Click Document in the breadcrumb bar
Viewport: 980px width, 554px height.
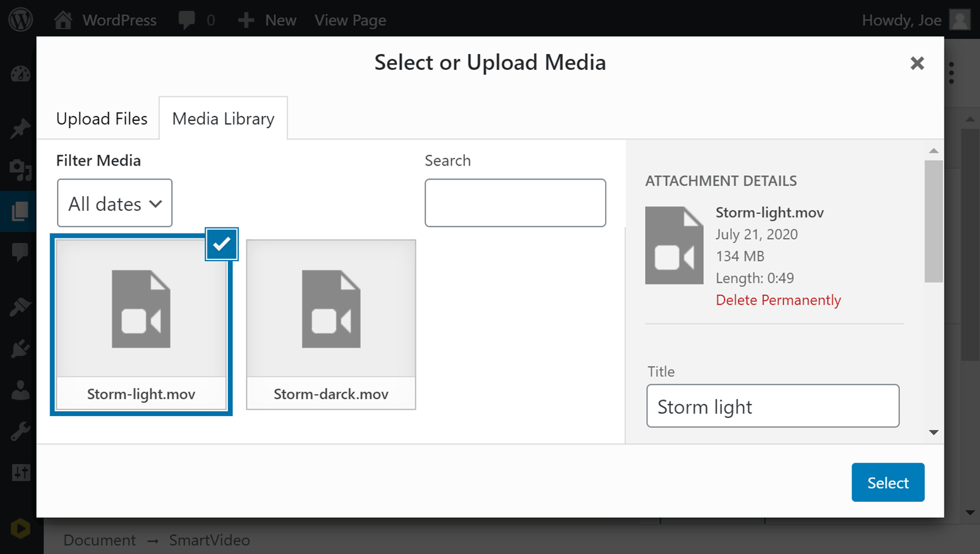pos(99,540)
